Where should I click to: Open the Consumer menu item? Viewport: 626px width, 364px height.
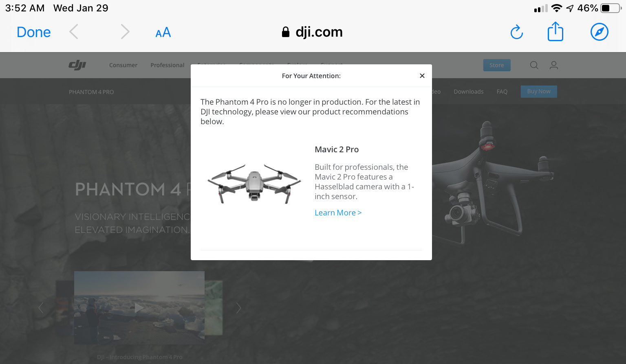point(123,65)
